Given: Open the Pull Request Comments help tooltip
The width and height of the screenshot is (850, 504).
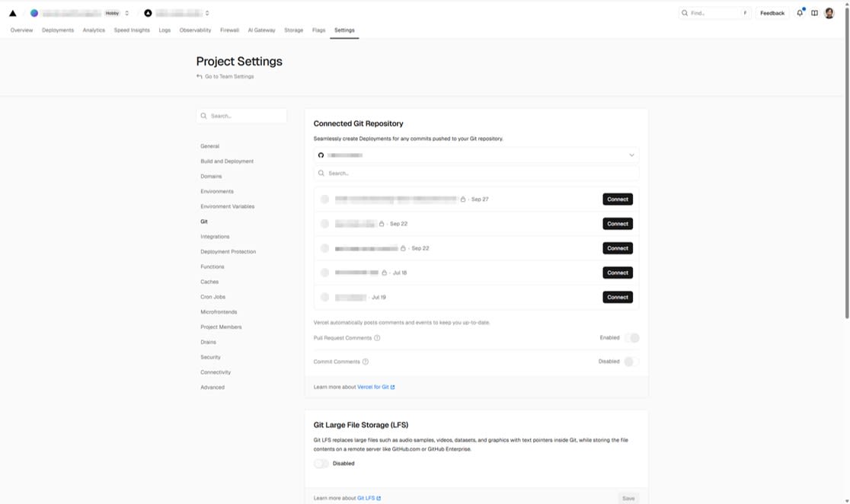Looking at the screenshot, I should (378, 337).
